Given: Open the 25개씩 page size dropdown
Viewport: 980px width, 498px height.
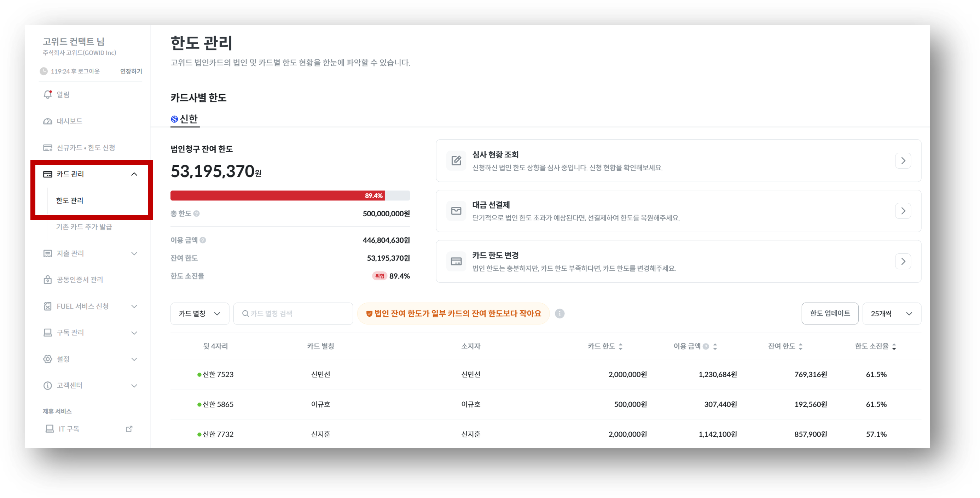Looking at the screenshot, I should (891, 314).
